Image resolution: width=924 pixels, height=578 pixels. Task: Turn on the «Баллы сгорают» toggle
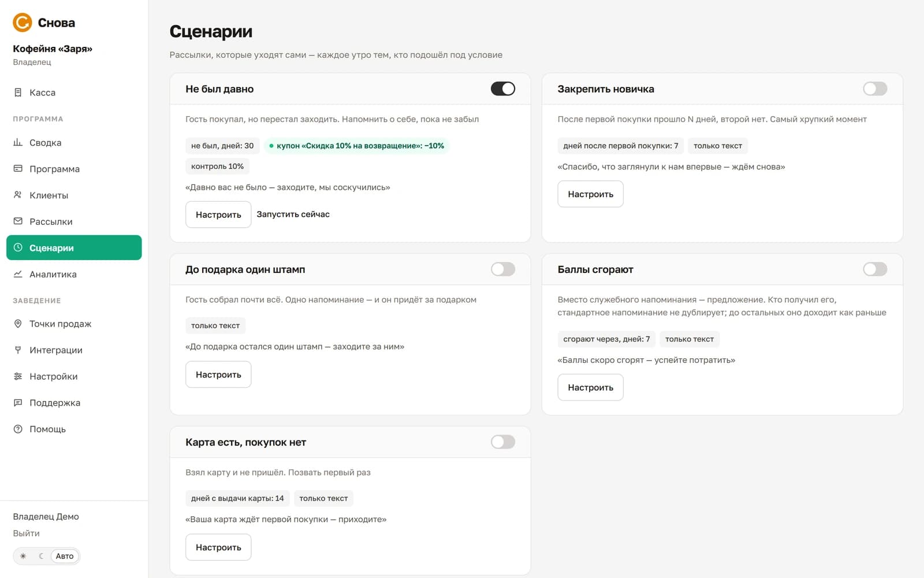coord(875,269)
